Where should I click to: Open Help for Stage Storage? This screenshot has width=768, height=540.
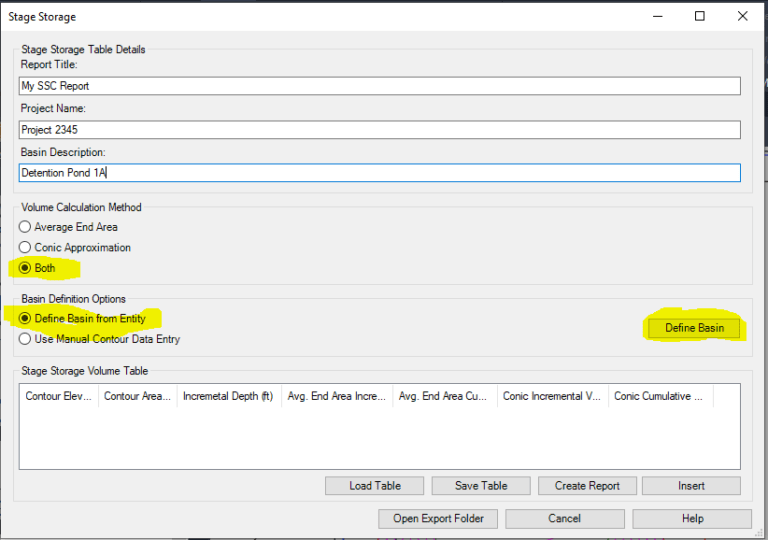[x=692, y=518]
